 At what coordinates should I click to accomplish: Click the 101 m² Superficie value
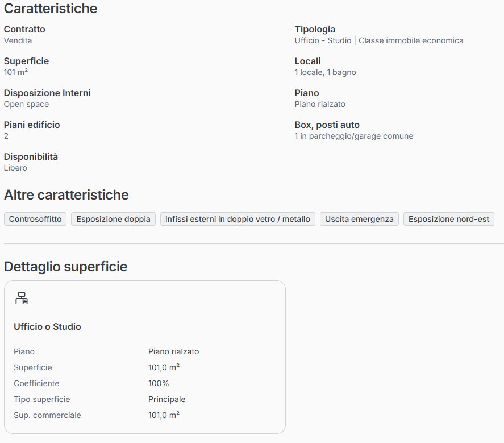pyautogui.click(x=16, y=72)
